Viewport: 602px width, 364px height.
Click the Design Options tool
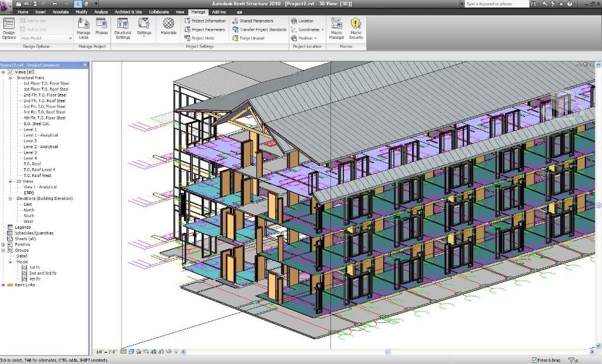(x=9, y=28)
